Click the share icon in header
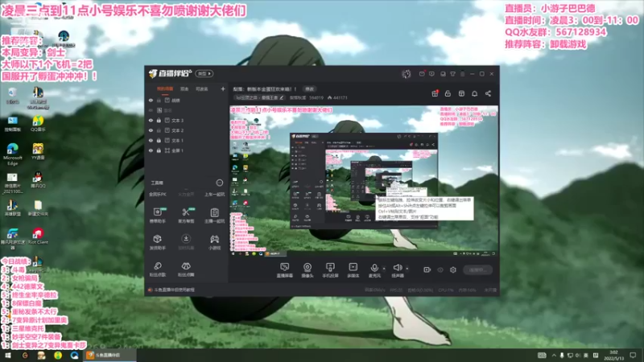This screenshot has width=644, height=362. point(488,93)
